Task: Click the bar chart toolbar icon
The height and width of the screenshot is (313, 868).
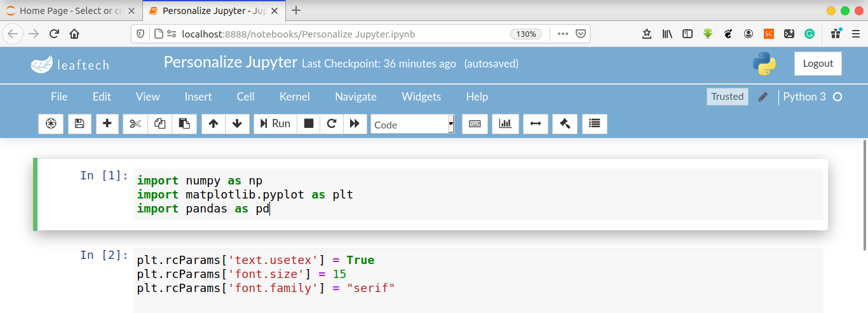Action: click(x=505, y=124)
